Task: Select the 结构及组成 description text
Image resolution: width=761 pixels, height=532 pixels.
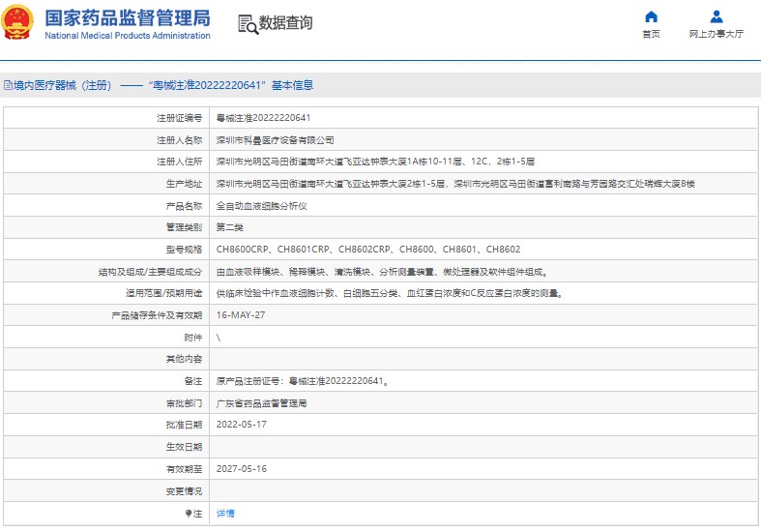Action: 383,273
